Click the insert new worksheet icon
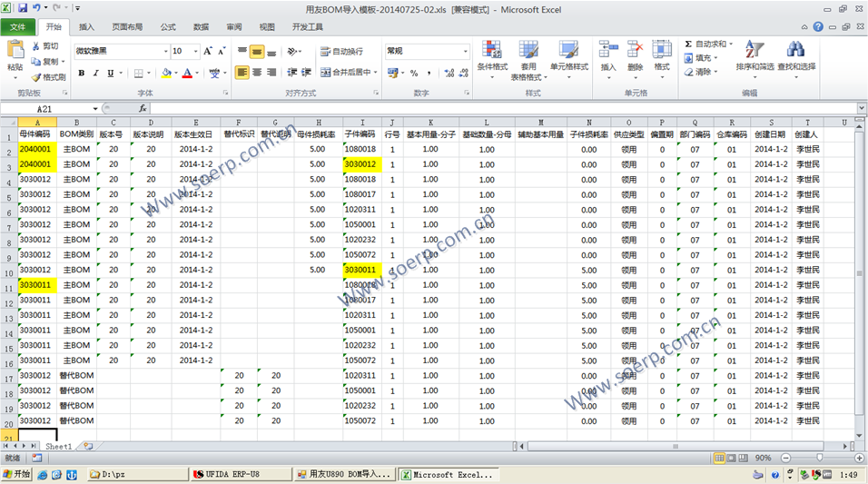 [x=88, y=446]
